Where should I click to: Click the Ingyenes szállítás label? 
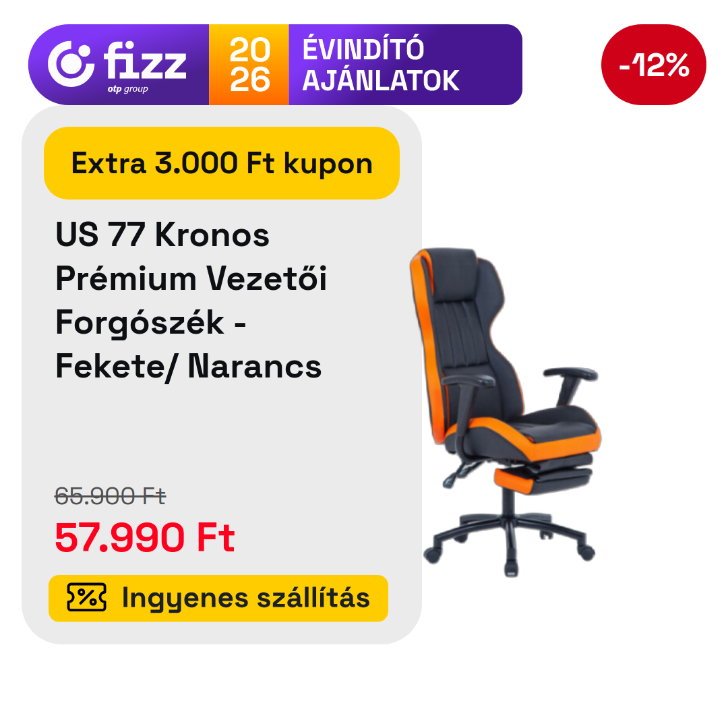[245, 597]
